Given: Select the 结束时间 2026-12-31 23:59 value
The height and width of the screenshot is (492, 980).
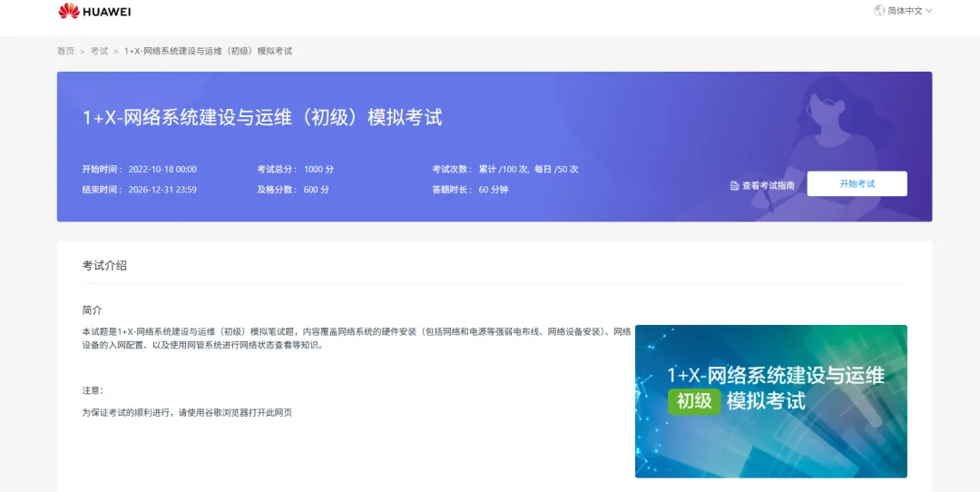Looking at the screenshot, I should point(162,190).
